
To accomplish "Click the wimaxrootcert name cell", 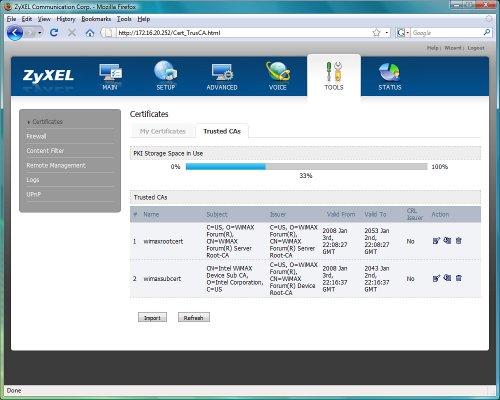I will (x=163, y=241).
